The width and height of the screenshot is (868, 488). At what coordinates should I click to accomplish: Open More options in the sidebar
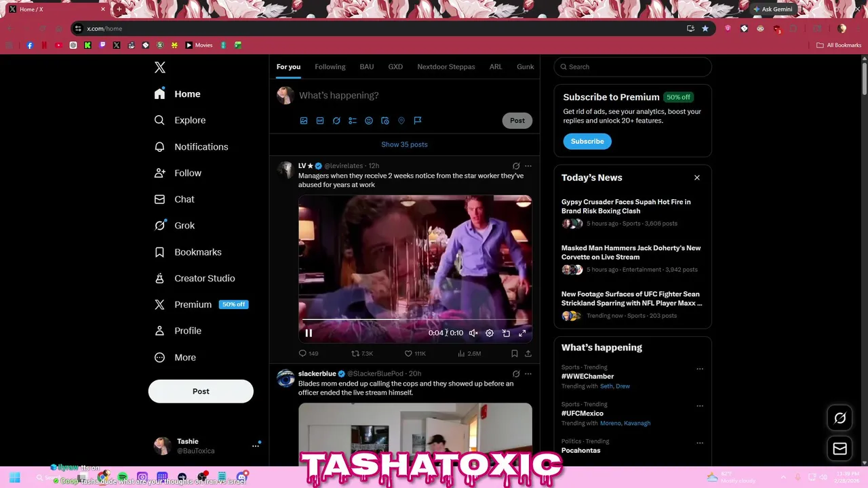click(175, 357)
